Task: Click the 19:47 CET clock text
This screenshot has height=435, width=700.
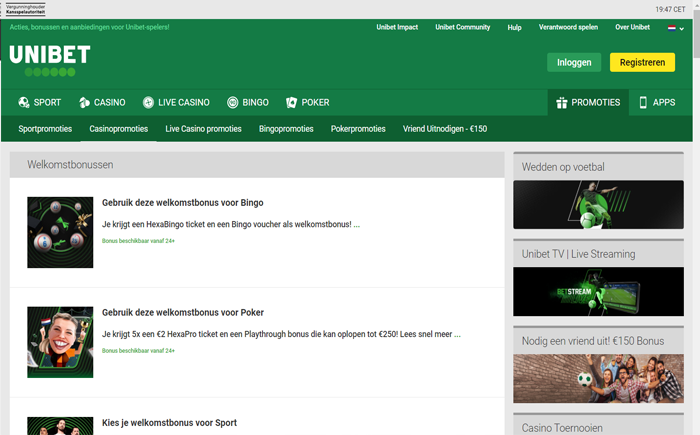Action: point(670,9)
